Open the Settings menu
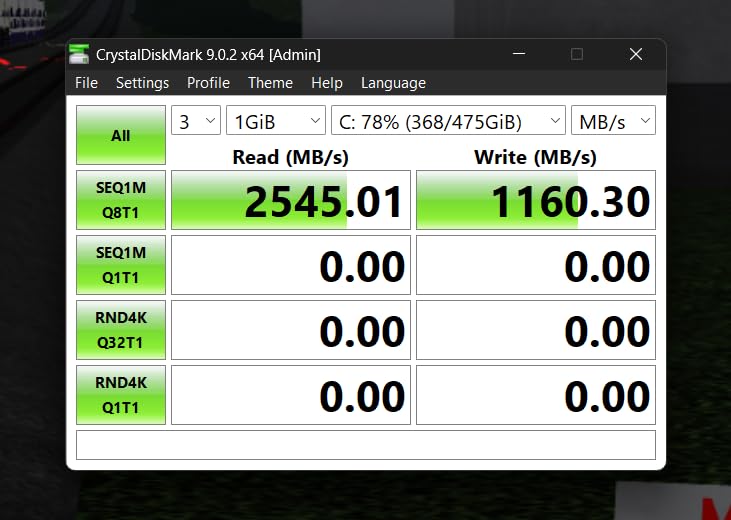The image size is (731, 520). (x=143, y=83)
